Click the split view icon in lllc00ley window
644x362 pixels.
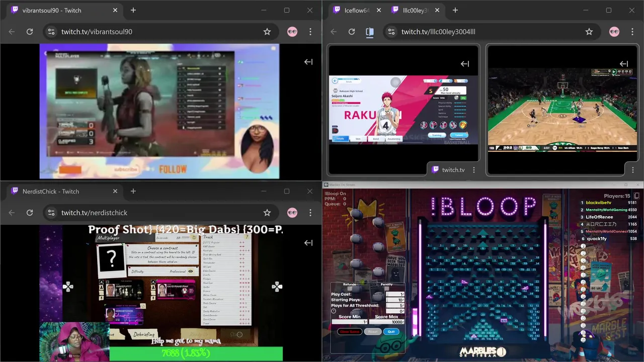click(370, 32)
